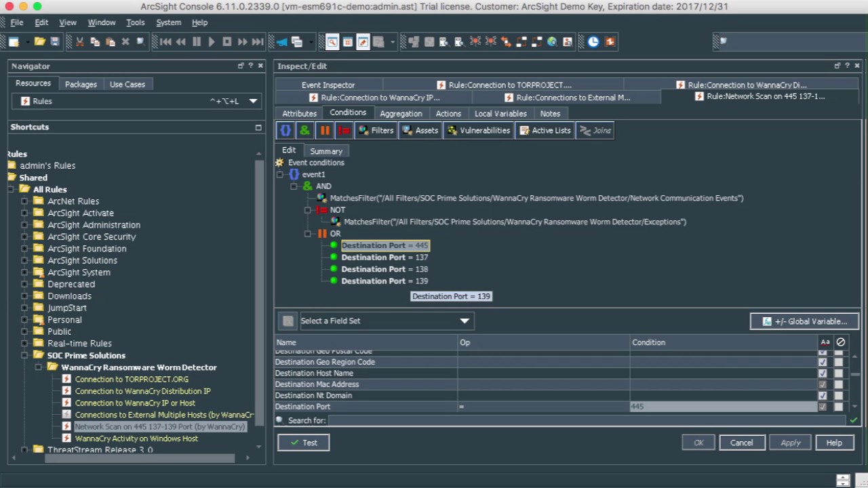868x488 pixels.
Task: Click the Search for input field
Action: coord(587,420)
